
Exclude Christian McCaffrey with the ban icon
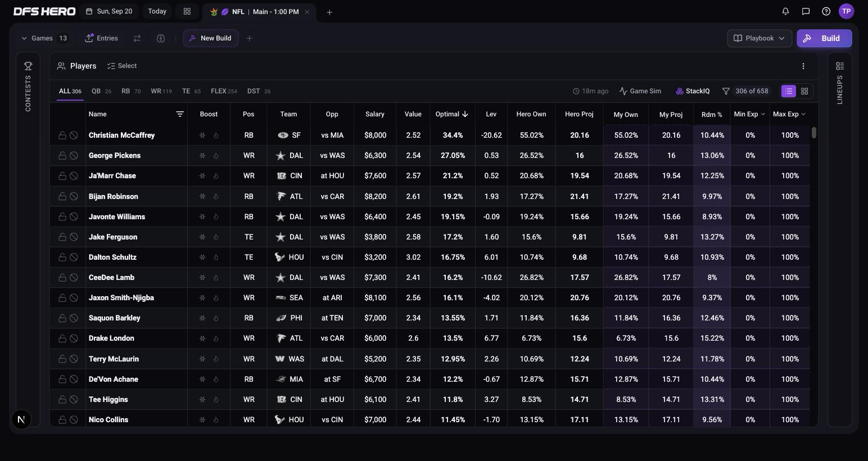pyautogui.click(x=74, y=135)
